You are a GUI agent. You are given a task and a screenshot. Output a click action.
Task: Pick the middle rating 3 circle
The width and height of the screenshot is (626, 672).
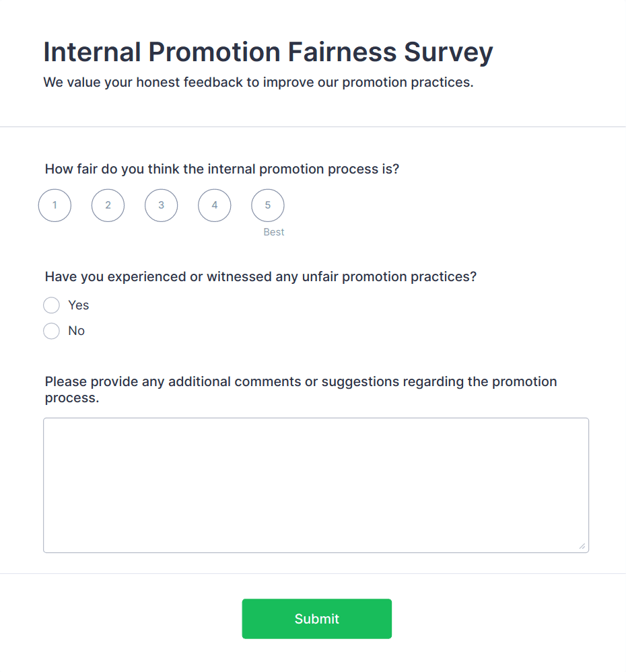point(161,205)
